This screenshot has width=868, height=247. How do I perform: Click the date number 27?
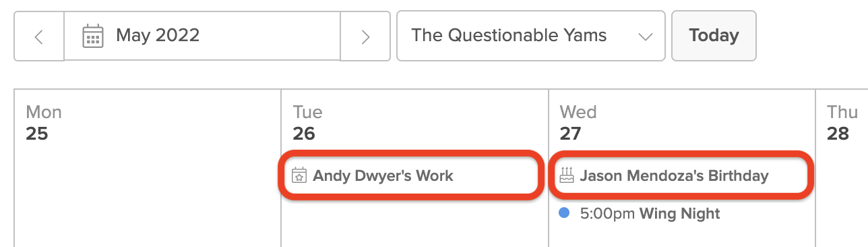[570, 134]
